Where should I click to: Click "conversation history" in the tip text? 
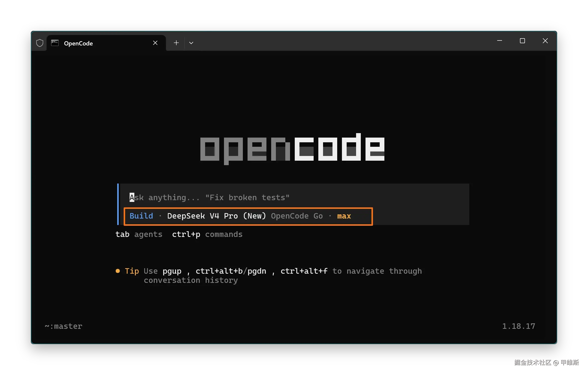[190, 280]
